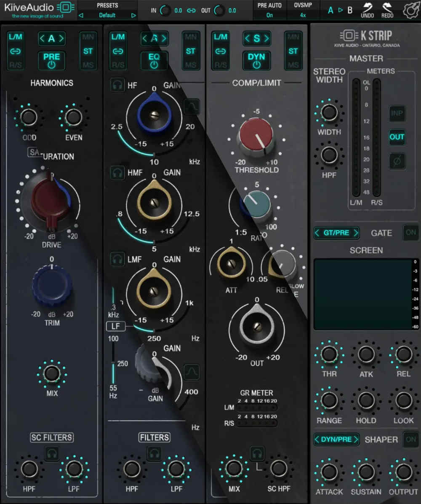This screenshot has width=421, height=504.
Task: Click the bell curve icon next to HF gain
Action: [x=192, y=107]
